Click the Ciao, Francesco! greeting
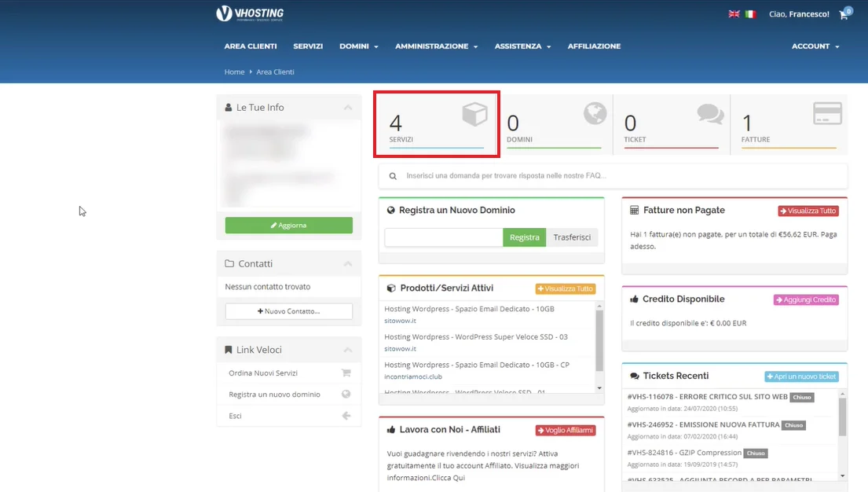This screenshot has height=492, width=868. click(x=799, y=14)
